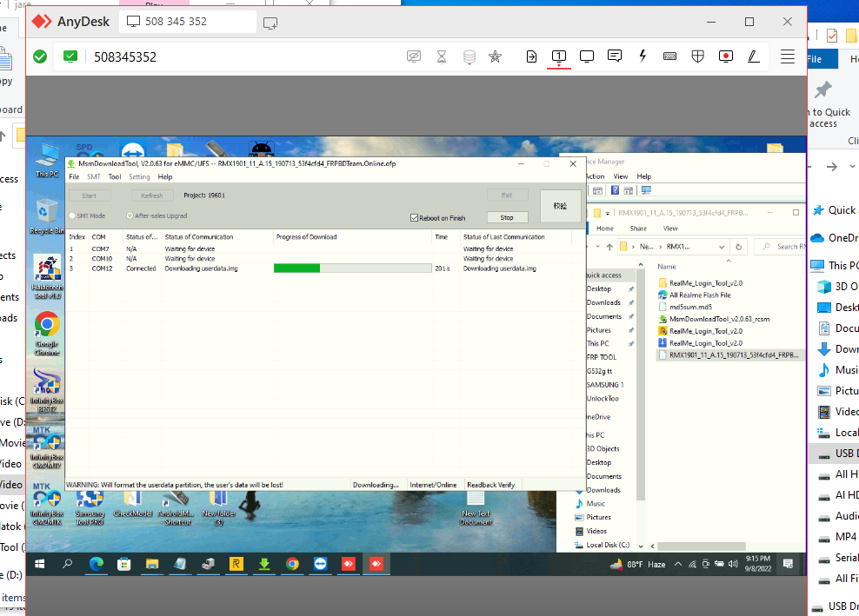Open the Setting menu in MsmDownloadTool

pyautogui.click(x=139, y=177)
